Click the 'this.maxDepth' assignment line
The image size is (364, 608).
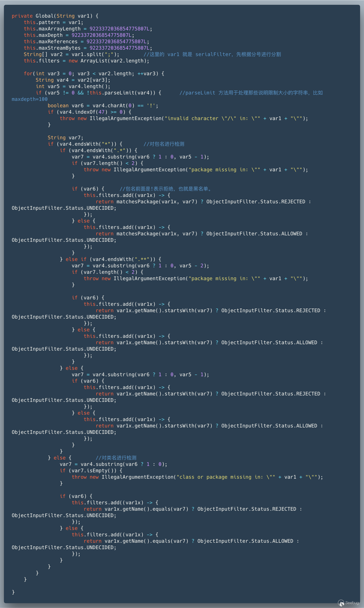pos(79,35)
